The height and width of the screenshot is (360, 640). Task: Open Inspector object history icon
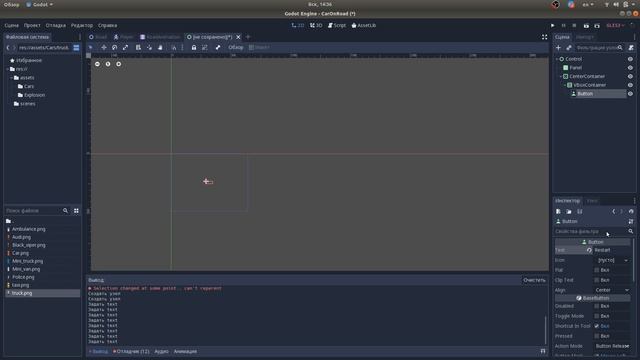coord(631,211)
